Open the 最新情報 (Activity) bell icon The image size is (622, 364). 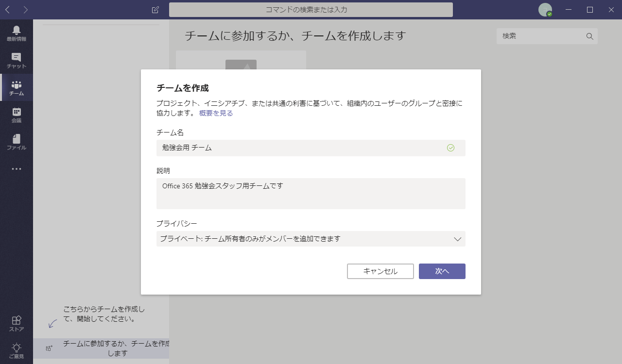point(16,30)
